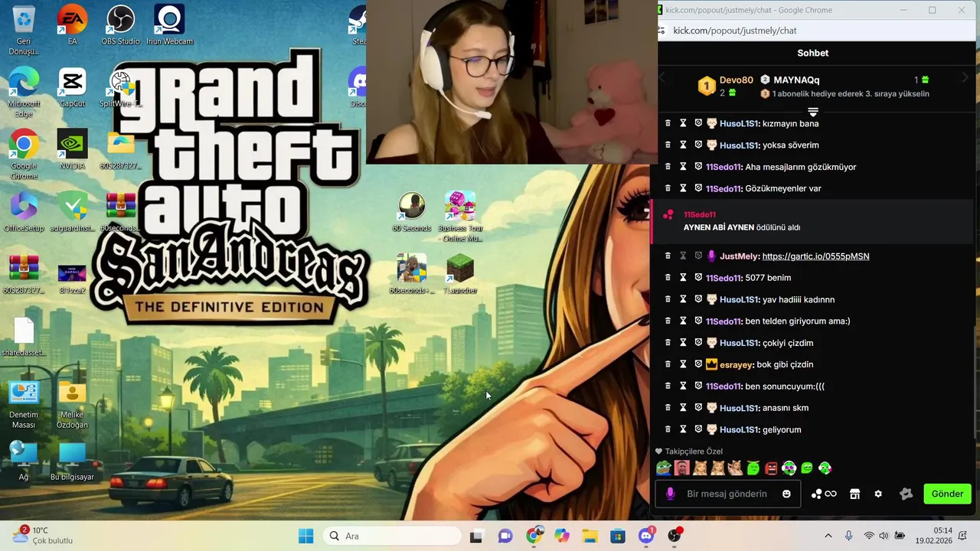Viewport: 980px width, 551px height.
Task: Select the Microsoft Edge desktop shortcut
Action: point(24,93)
